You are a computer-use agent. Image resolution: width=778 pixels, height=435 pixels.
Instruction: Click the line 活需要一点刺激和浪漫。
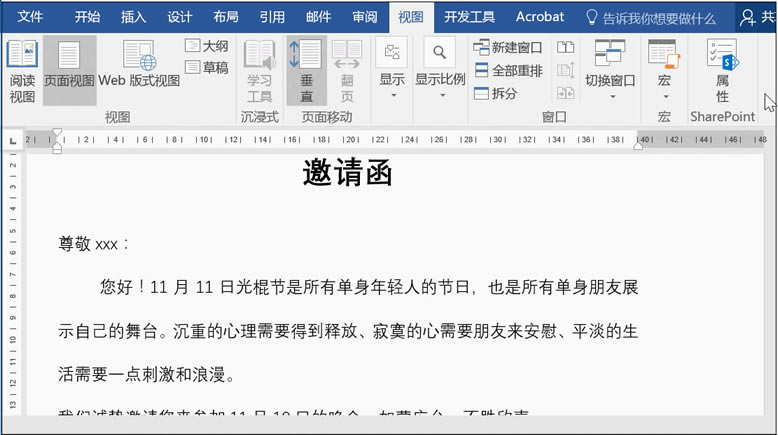(147, 374)
